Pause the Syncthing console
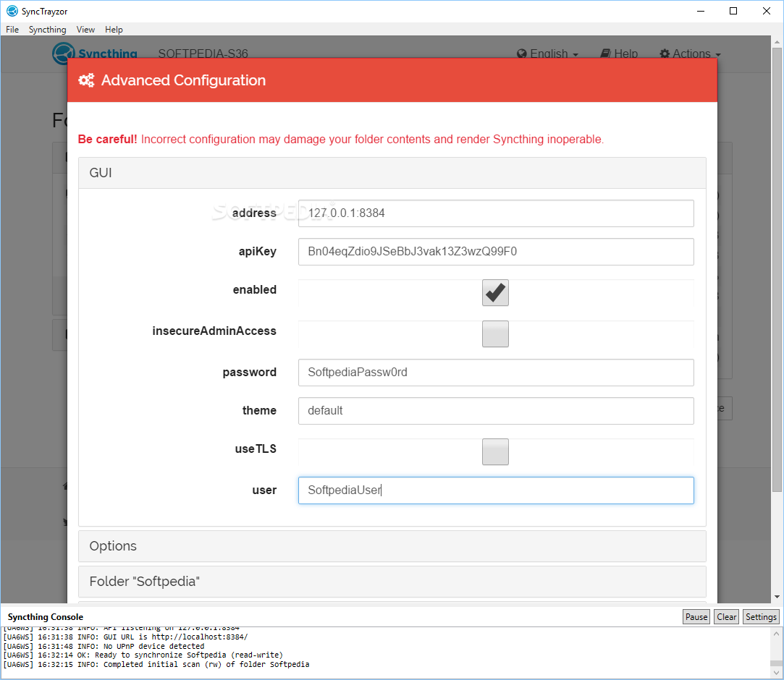 (x=696, y=617)
